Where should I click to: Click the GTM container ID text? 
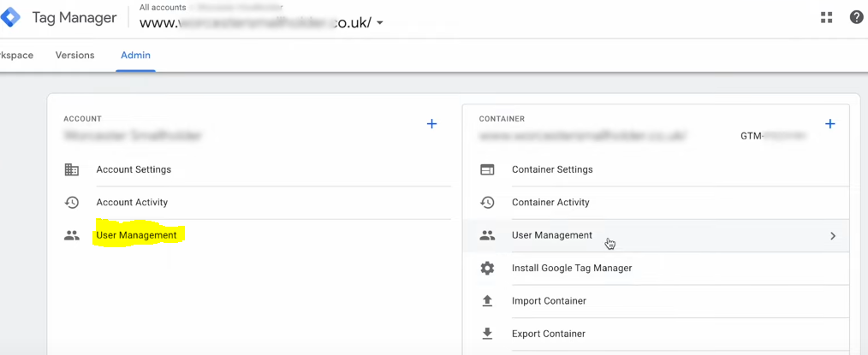coord(773,135)
